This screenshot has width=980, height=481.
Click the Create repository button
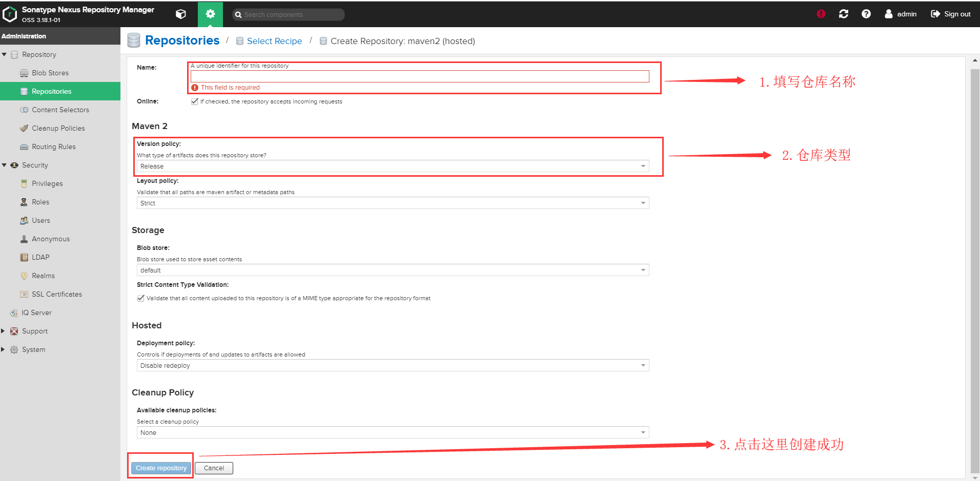coord(161,468)
